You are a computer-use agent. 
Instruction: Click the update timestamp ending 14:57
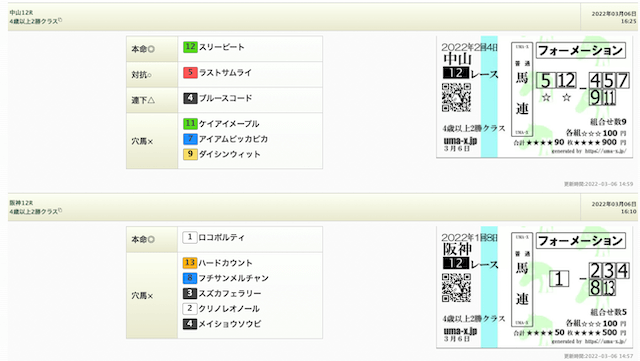(598, 356)
